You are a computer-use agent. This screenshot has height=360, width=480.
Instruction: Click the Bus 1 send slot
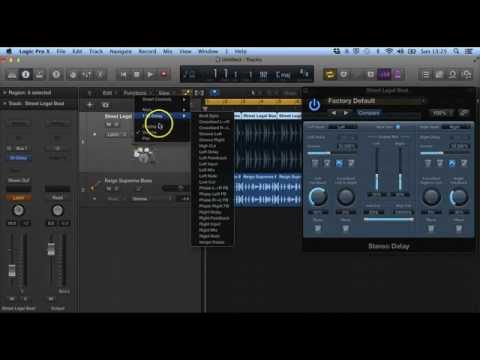tap(21, 148)
